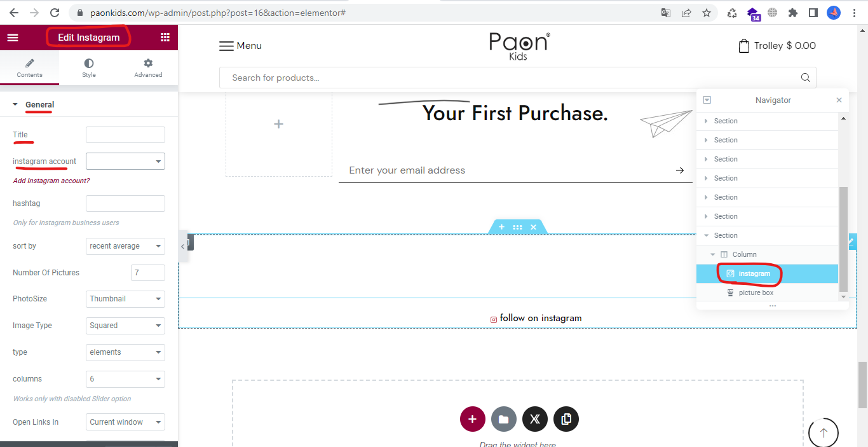Image resolution: width=868 pixels, height=447 pixels.
Task: Reload the current page
Action: [55, 13]
